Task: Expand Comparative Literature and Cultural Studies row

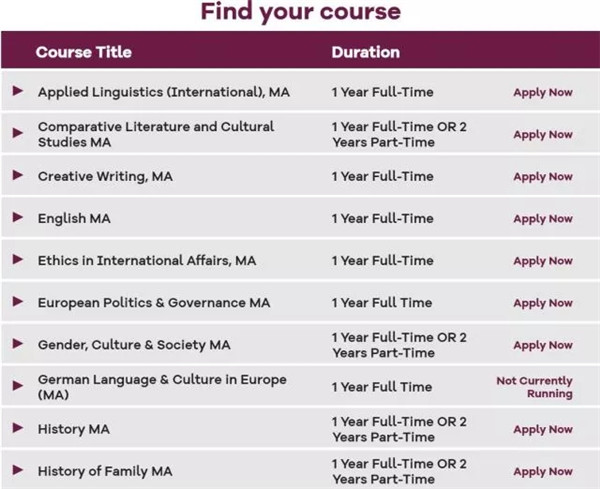Action: pyautogui.click(x=18, y=134)
